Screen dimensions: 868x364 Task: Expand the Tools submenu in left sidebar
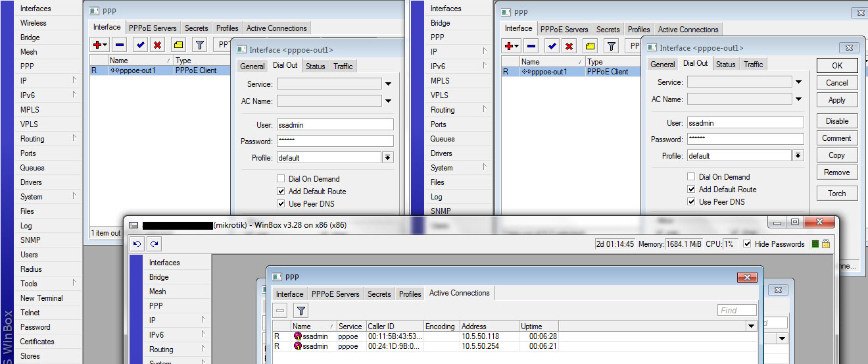tap(74, 283)
